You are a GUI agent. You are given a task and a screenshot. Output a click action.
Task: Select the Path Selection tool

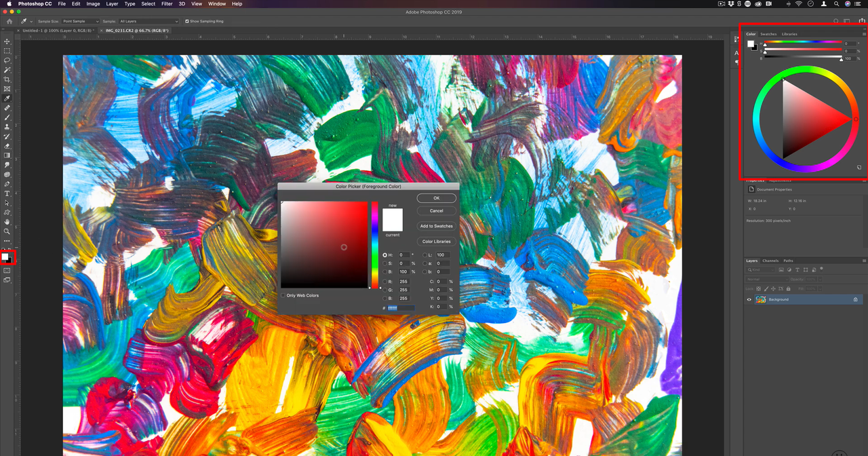tap(7, 203)
